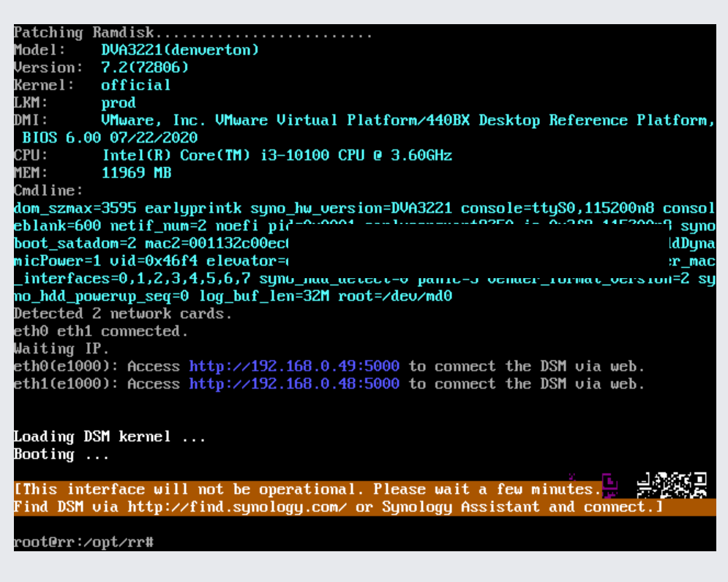Select the model value DVA3221(denverton)

pyautogui.click(x=180, y=51)
